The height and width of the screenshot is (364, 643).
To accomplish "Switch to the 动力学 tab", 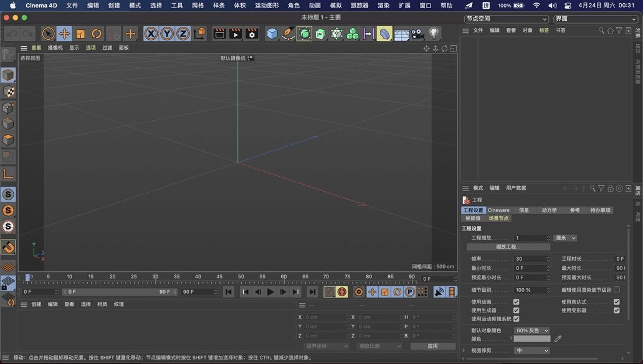I will pyautogui.click(x=549, y=210).
